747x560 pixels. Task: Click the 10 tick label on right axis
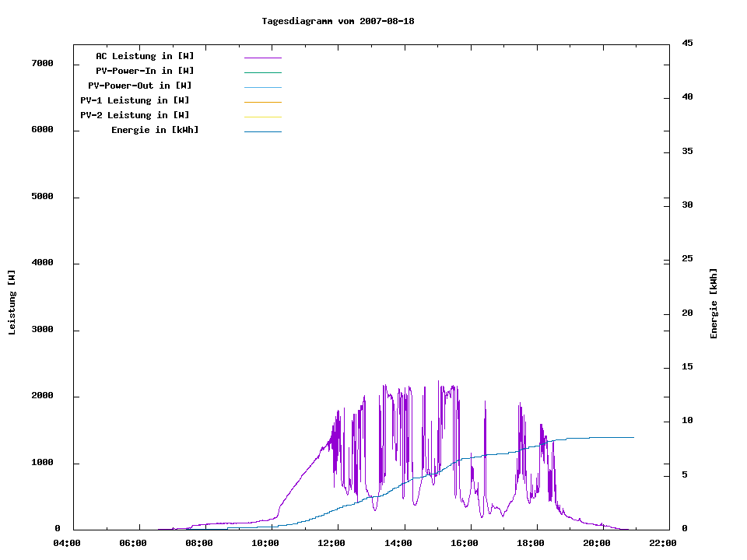click(687, 421)
